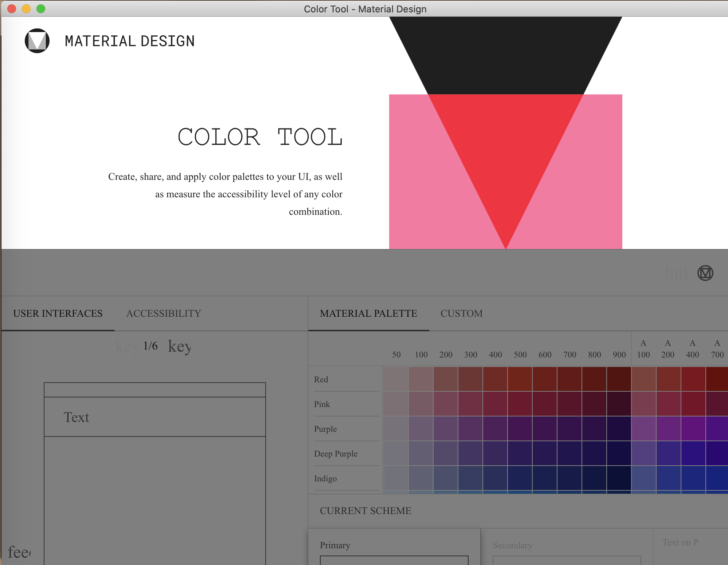Click the Secondary scheme color box

pos(567,560)
